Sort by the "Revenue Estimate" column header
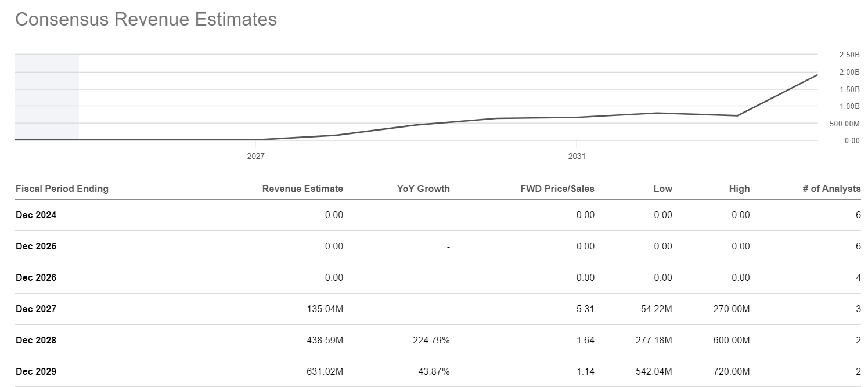The width and height of the screenshot is (868, 387). (302, 189)
